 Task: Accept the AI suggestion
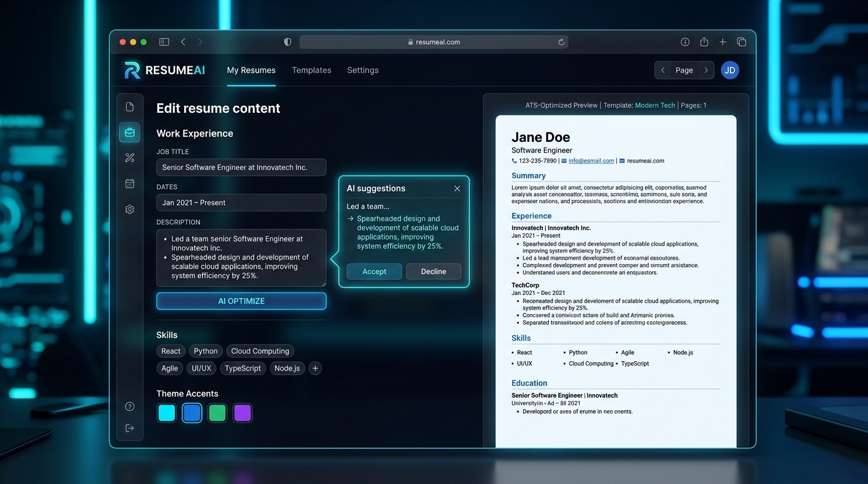(374, 272)
